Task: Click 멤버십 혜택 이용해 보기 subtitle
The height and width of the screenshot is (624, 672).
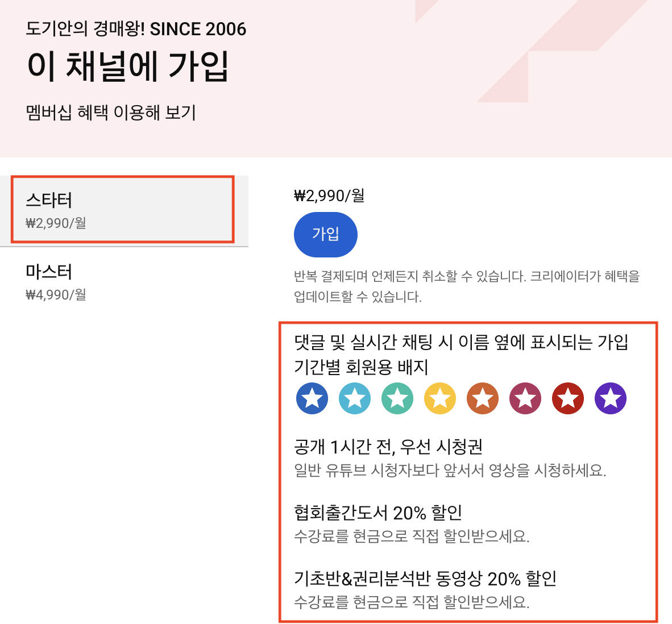Action: click(111, 113)
